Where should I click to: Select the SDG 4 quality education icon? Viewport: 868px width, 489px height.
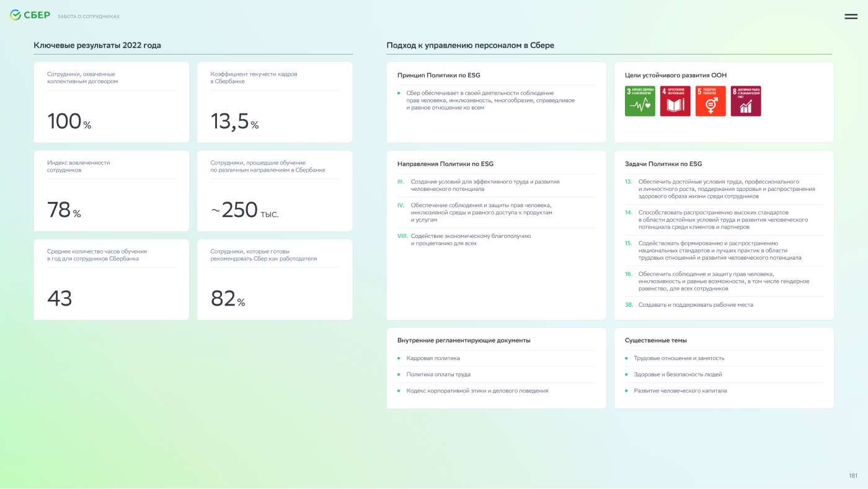pyautogui.click(x=675, y=101)
